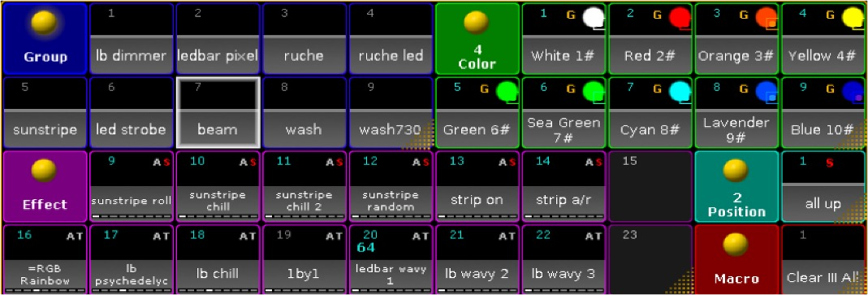Start the 'lb wavy 2' effect

[x=477, y=259]
